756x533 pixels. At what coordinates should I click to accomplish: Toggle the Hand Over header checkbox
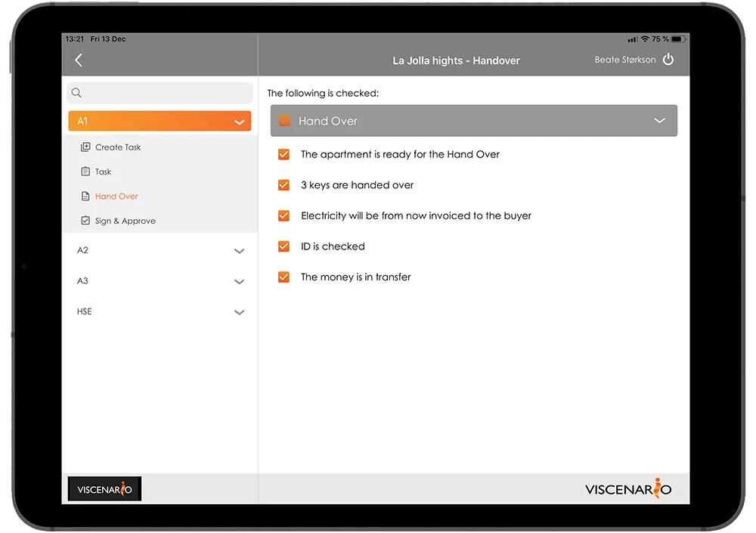click(x=285, y=121)
